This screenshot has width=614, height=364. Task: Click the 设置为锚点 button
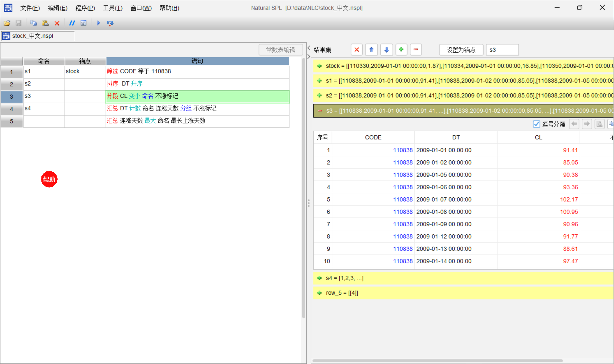pos(461,50)
